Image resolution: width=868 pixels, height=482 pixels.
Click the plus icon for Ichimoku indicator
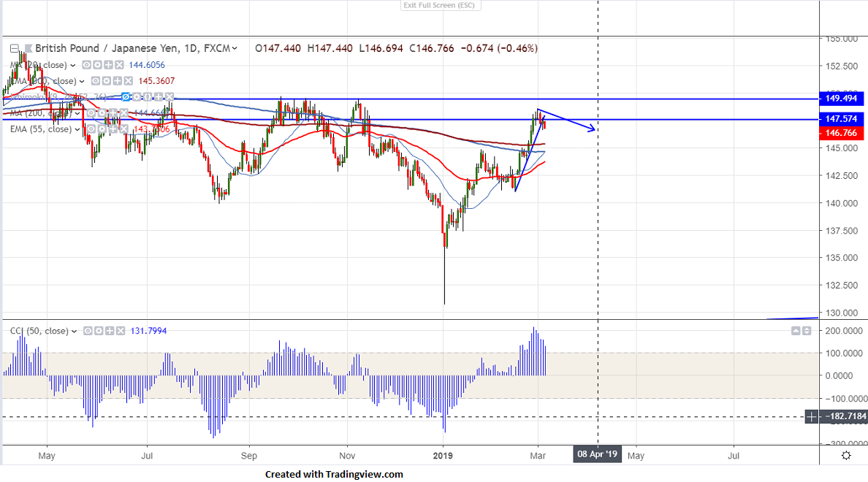pyautogui.click(x=159, y=97)
